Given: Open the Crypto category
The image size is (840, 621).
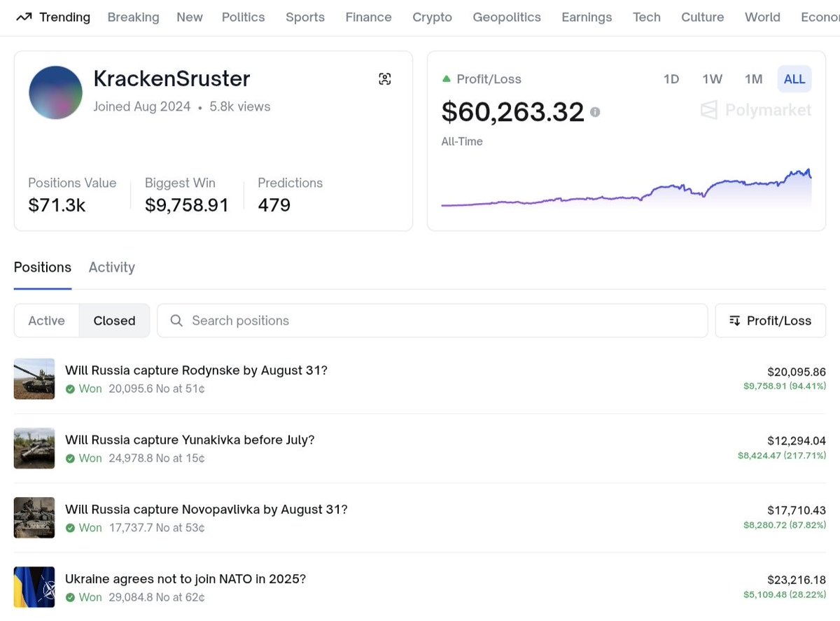Looking at the screenshot, I should (x=432, y=18).
